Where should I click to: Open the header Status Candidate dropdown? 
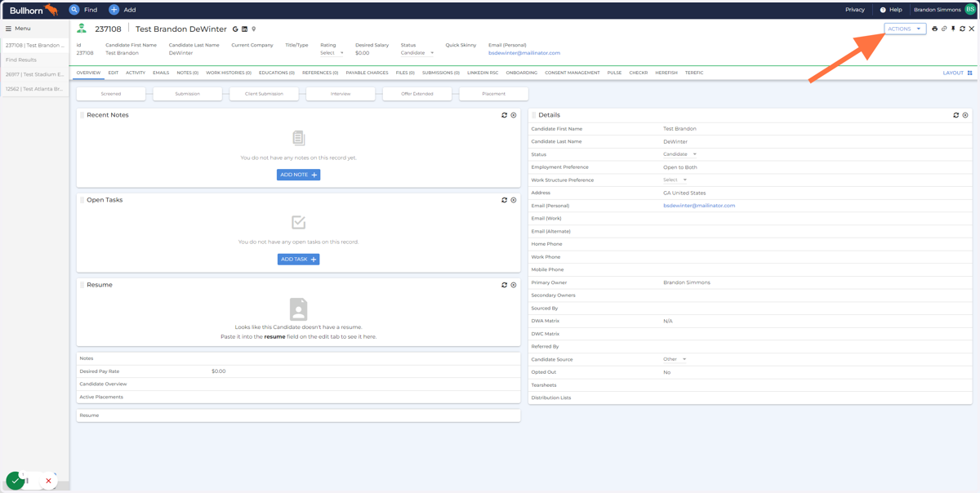coord(417,53)
